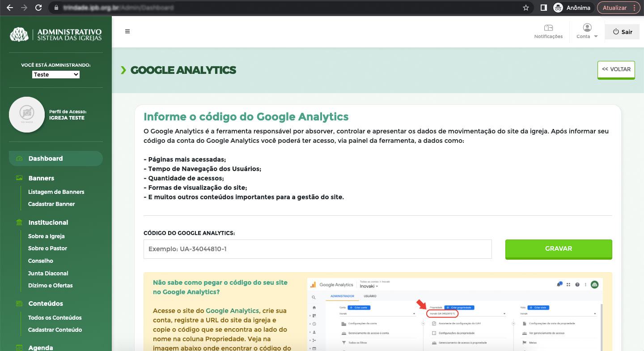Click the church profile avatar image
644x351 pixels.
coord(27,115)
